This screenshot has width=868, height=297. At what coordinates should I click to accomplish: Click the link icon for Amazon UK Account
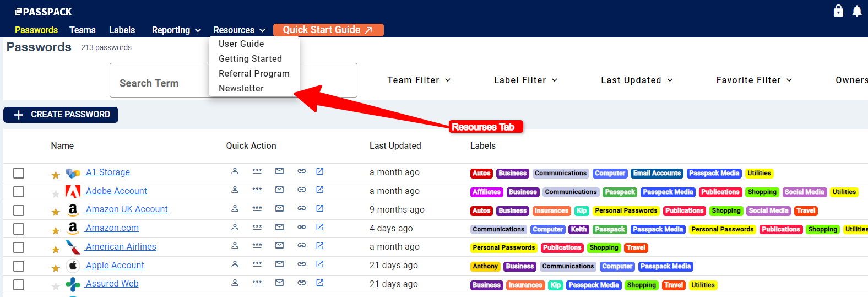[x=302, y=208]
